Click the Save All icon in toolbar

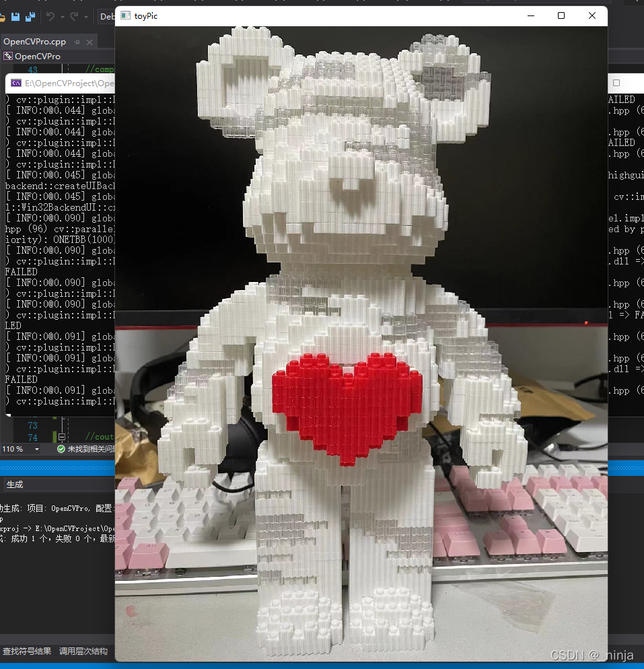(x=30, y=17)
